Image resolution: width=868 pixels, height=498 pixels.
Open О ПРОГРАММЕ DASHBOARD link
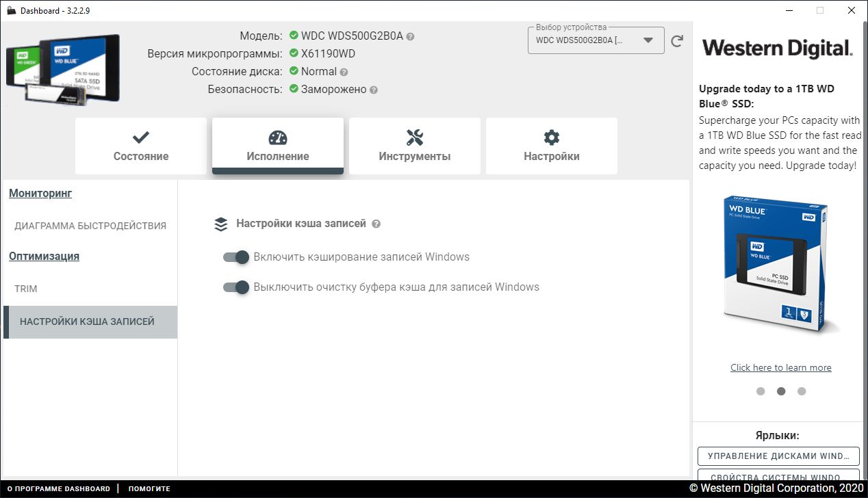point(59,489)
